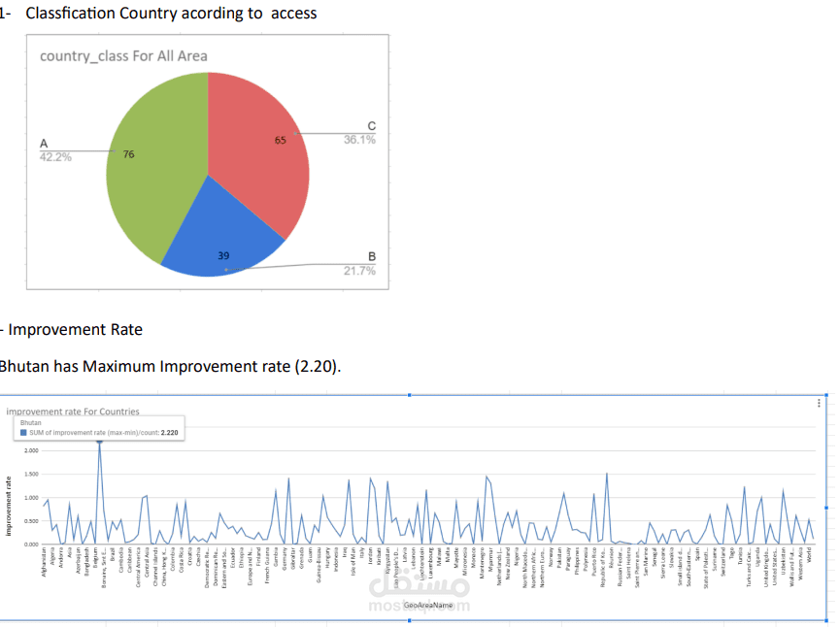Select the line chart title 'improvement rate For Countries'
This screenshot has height=627, width=840.
click(73, 412)
